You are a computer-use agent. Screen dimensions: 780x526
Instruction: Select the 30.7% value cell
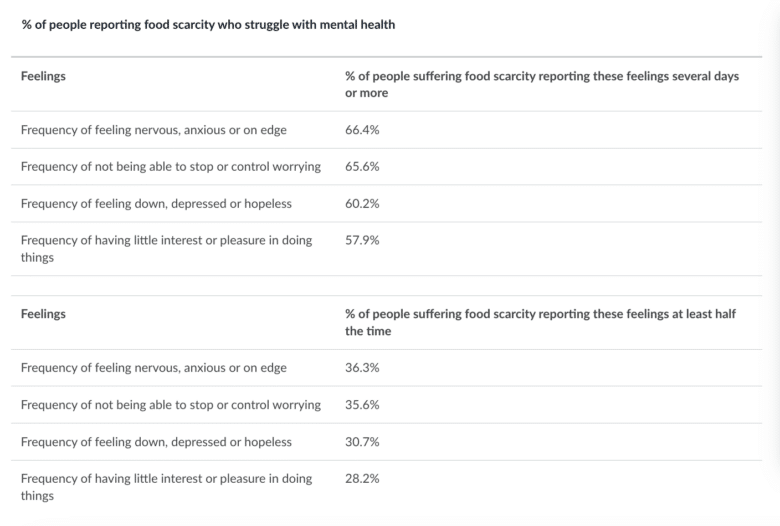[x=362, y=442]
